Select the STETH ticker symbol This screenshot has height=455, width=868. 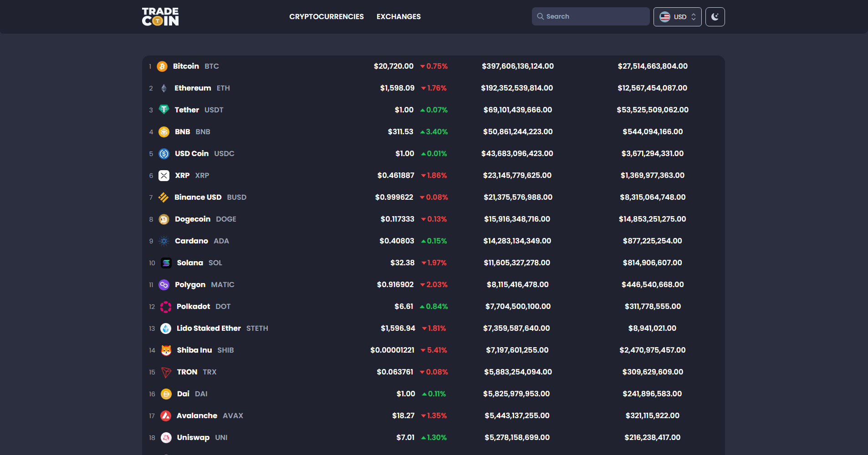(x=257, y=328)
